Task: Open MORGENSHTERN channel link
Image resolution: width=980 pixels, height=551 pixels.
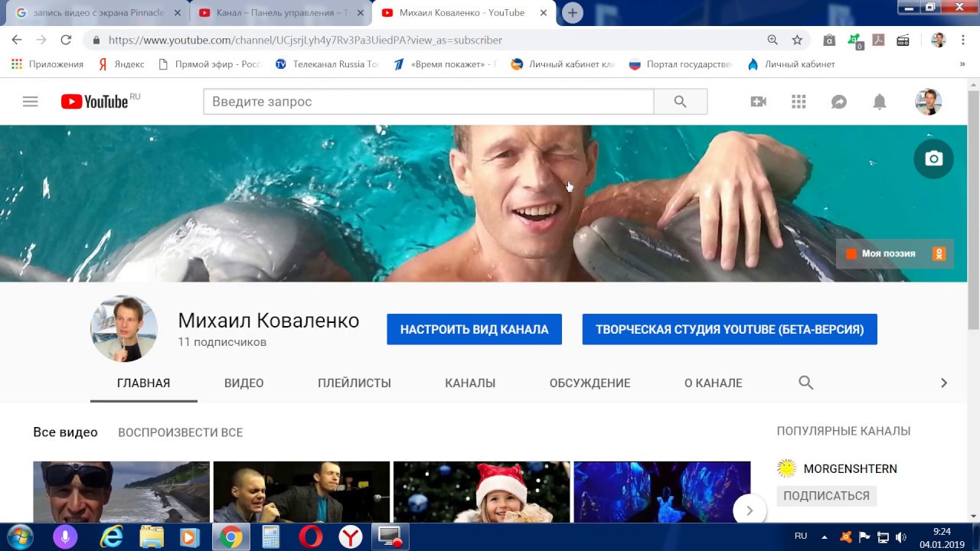Action: click(851, 468)
